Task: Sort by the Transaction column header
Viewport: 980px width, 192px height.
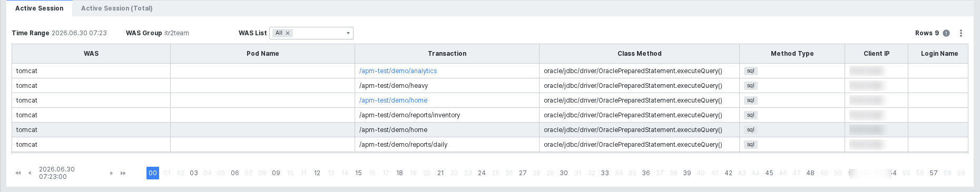Action: point(447,54)
